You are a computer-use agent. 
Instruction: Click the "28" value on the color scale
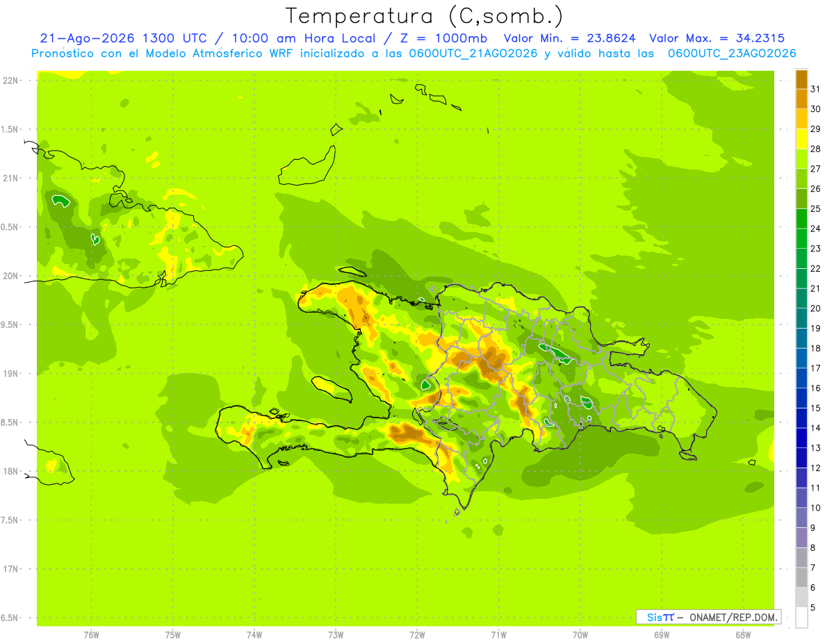click(816, 149)
